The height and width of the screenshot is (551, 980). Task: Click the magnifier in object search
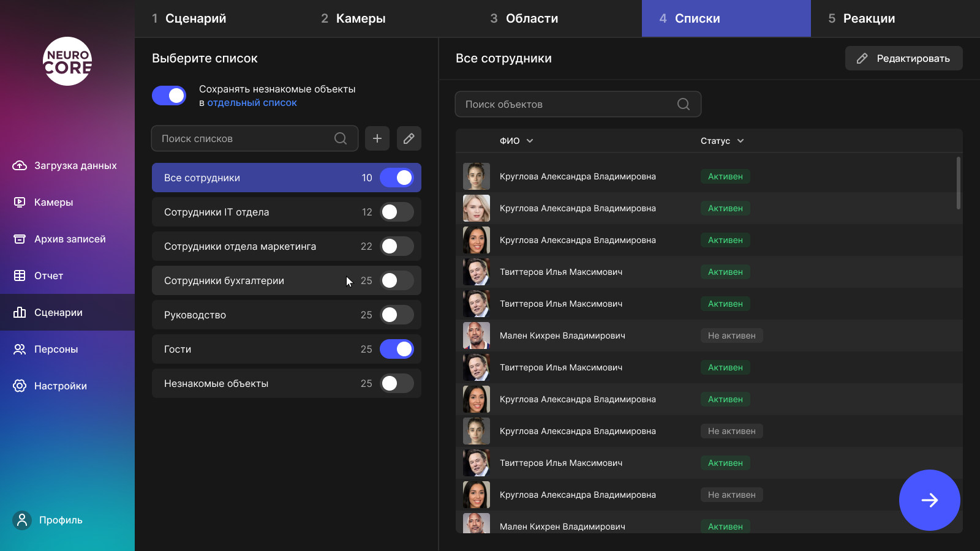(x=684, y=104)
